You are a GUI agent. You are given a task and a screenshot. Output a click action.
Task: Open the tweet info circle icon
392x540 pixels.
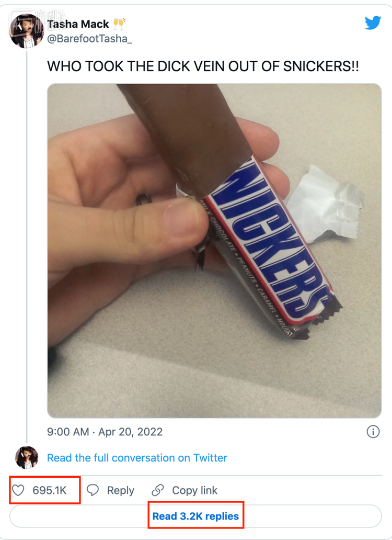[x=373, y=432]
